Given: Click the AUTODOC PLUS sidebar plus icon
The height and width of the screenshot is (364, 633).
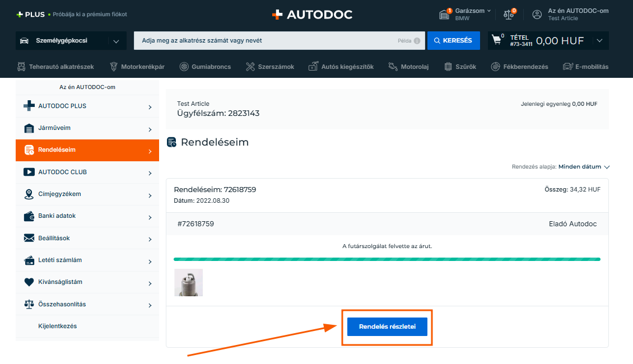Looking at the screenshot, I should tap(29, 106).
